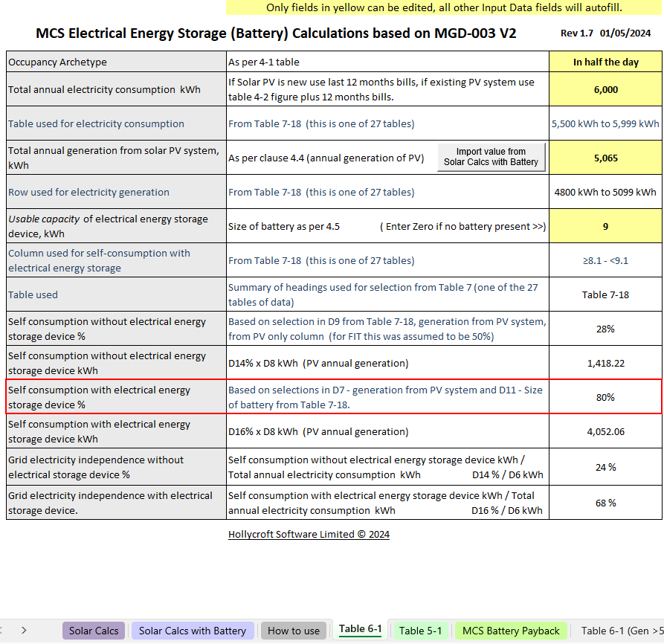
Task: Click the 68 % grid independence cell
Action: [605, 503]
